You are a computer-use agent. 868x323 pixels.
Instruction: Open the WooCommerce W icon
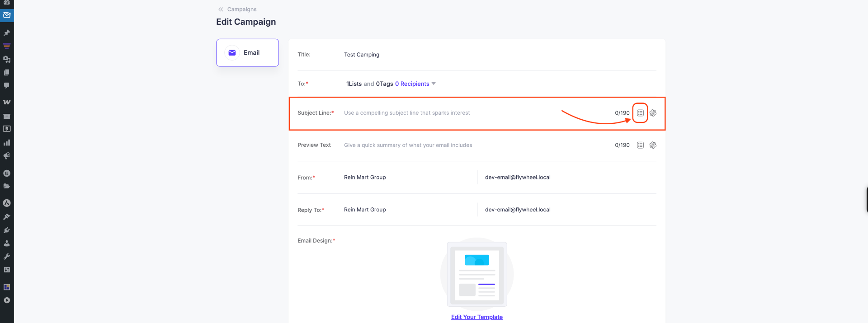(7, 103)
